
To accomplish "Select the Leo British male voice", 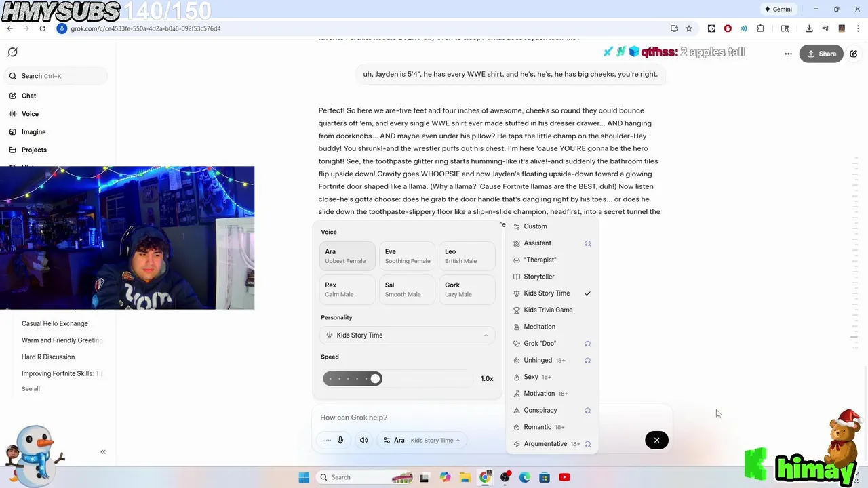I will click(x=467, y=256).
